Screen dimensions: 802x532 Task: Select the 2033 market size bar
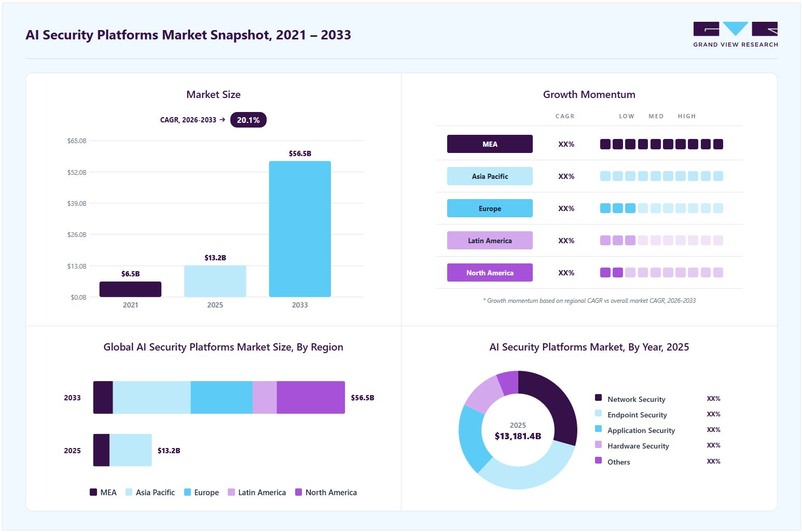[x=300, y=229]
